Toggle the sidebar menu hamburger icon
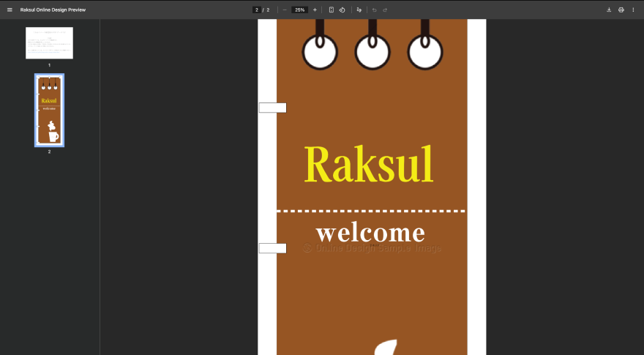Image resolution: width=644 pixels, height=355 pixels. pyautogui.click(x=10, y=10)
